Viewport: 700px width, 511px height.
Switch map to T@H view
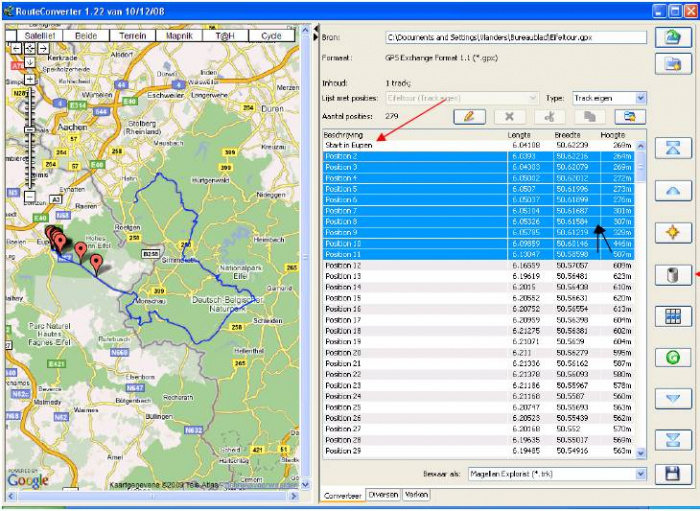pyautogui.click(x=225, y=36)
